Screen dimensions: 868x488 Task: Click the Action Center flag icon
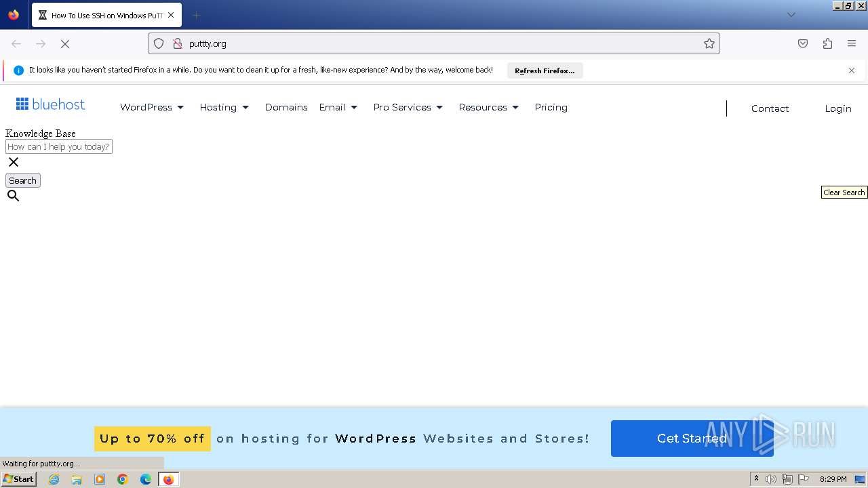(804, 479)
